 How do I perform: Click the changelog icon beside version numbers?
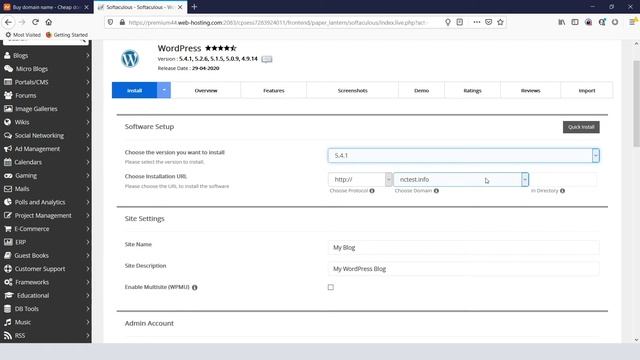point(267,59)
